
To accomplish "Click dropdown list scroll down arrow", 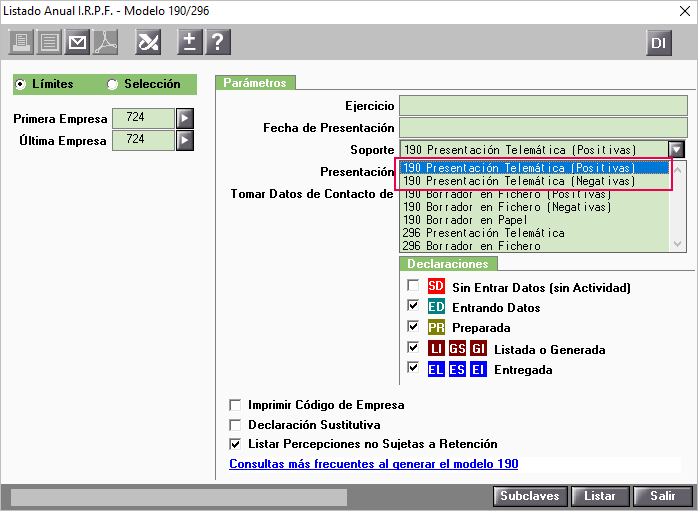I will tap(678, 243).
